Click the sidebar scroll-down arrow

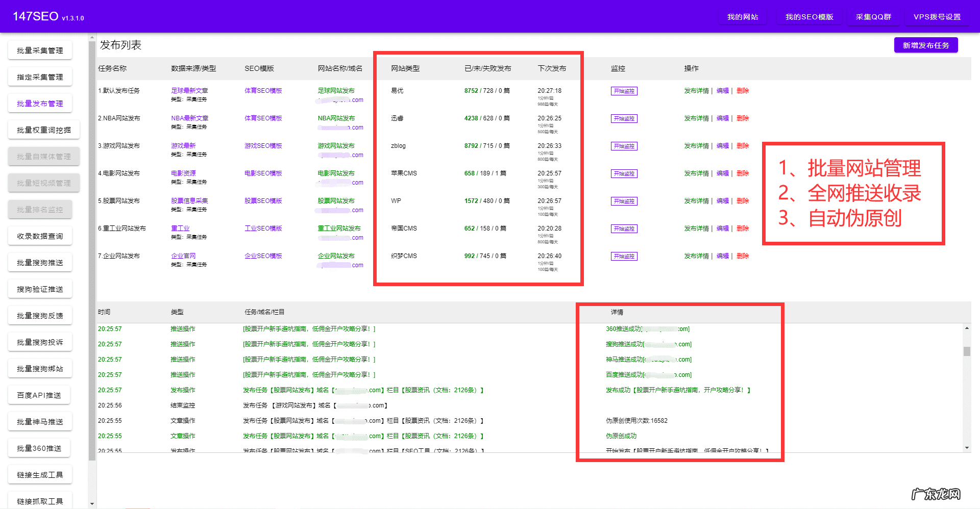[92, 503]
